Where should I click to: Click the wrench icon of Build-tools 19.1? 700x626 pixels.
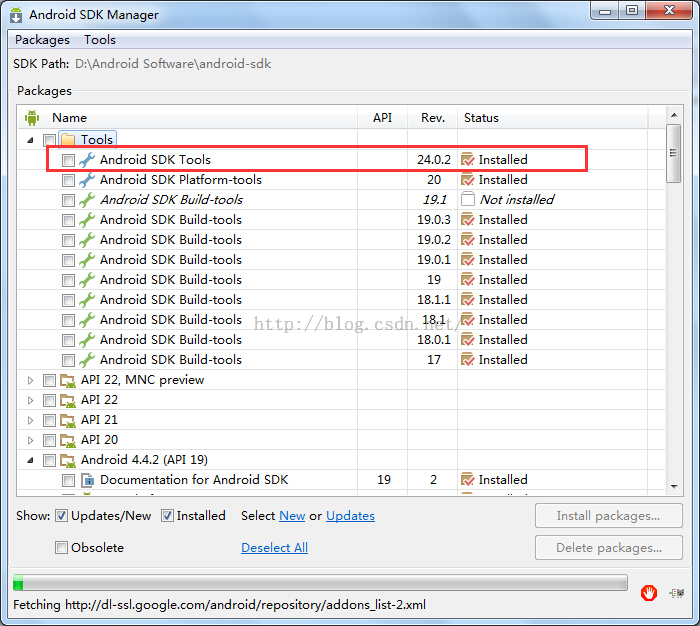tap(87, 200)
